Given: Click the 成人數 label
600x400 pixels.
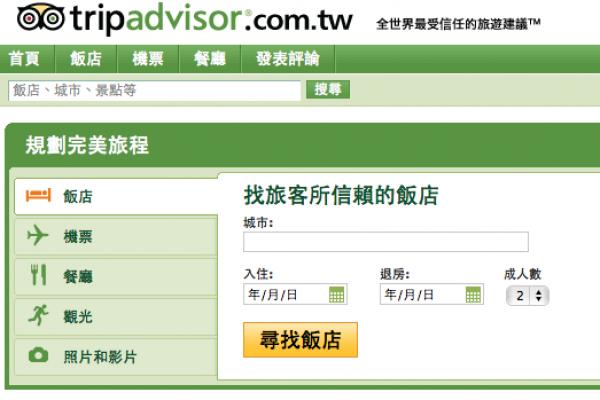Looking at the screenshot, I should 523,274.
